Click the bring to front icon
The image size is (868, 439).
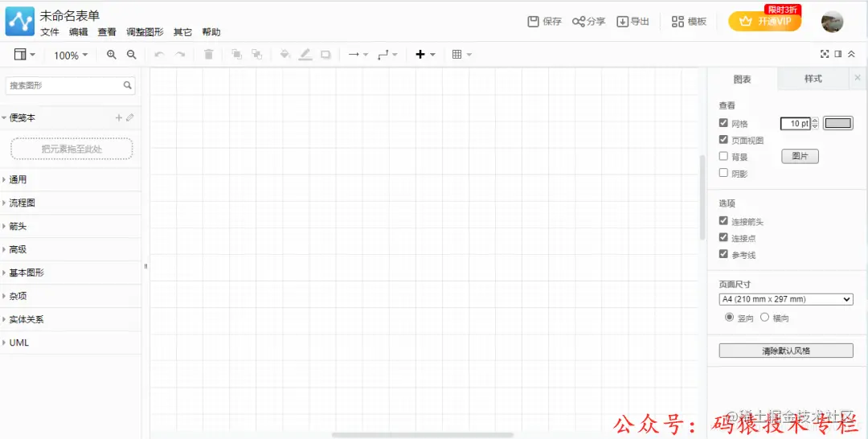(236, 54)
